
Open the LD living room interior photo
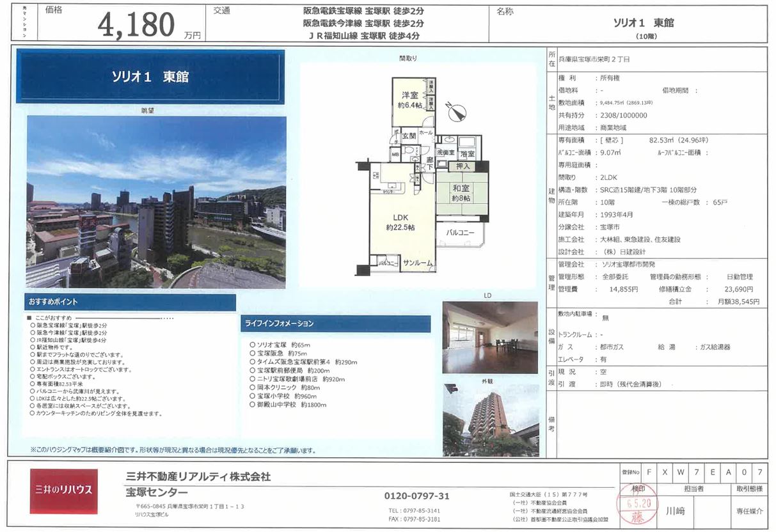pos(489,337)
